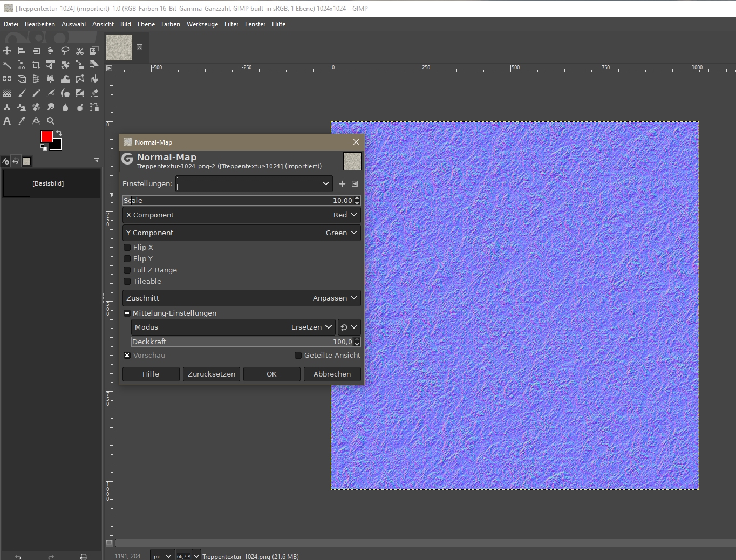Open the X Component dropdown
This screenshot has height=560, width=736.
point(242,215)
